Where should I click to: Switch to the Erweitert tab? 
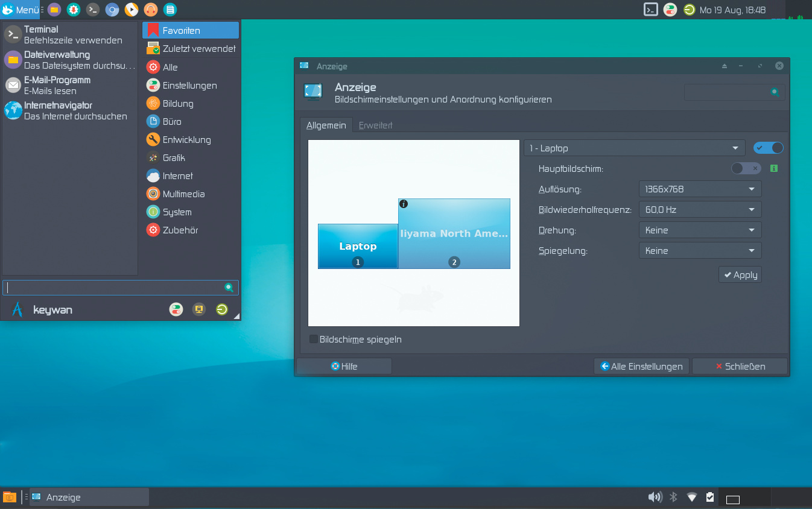click(375, 125)
